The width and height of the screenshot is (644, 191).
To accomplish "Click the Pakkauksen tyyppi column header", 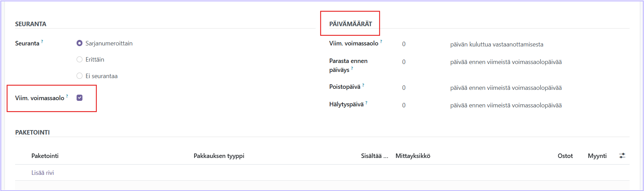I will (x=219, y=156).
